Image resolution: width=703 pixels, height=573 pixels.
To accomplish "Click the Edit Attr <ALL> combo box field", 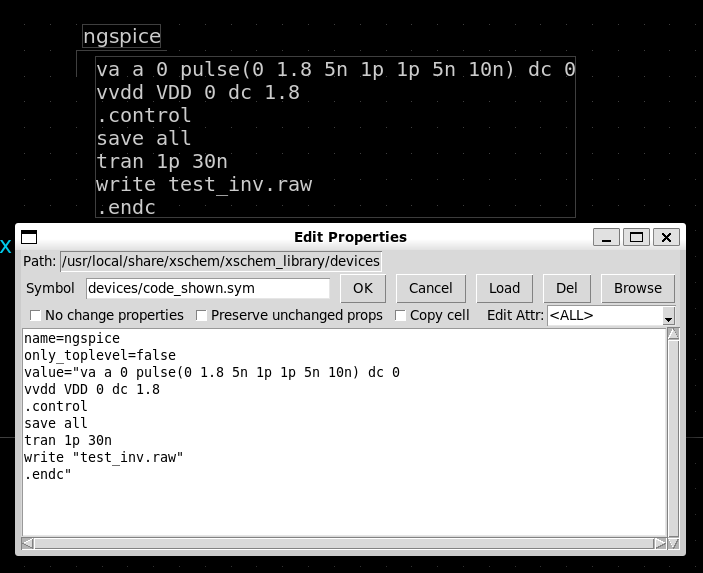I will (x=603, y=315).
